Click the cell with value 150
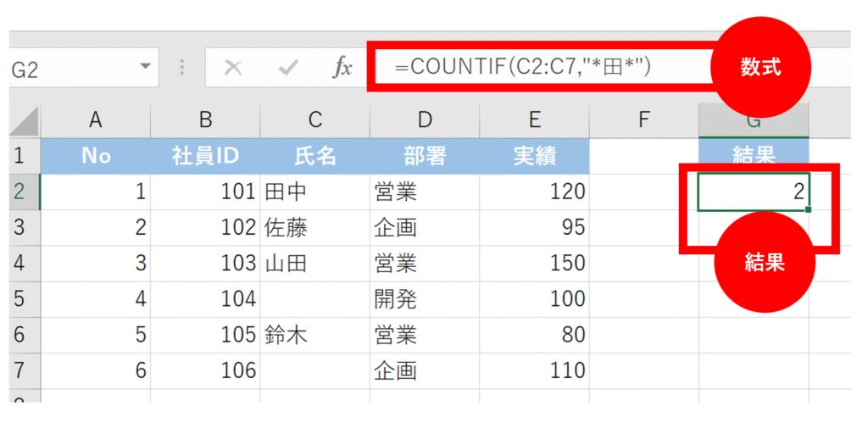The width and height of the screenshot is (868, 434). tap(534, 264)
